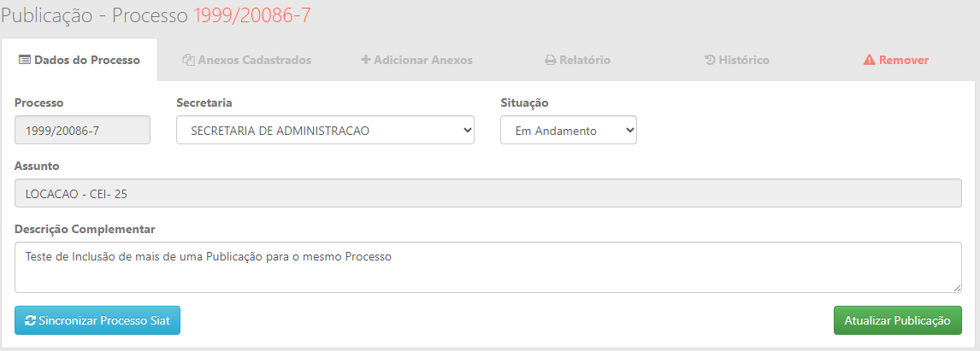
Task: Open the Relatório tab
Action: pyautogui.click(x=577, y=61)
